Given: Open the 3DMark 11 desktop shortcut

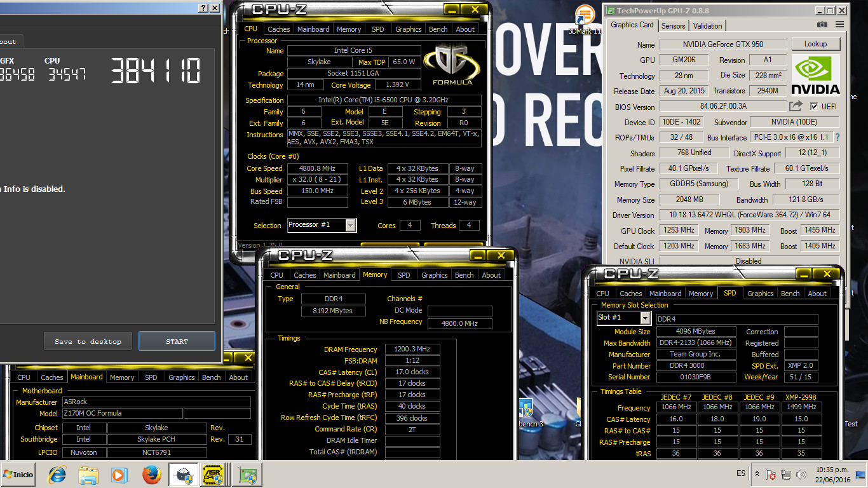Looking at the screenshot, I should point(584,20).
